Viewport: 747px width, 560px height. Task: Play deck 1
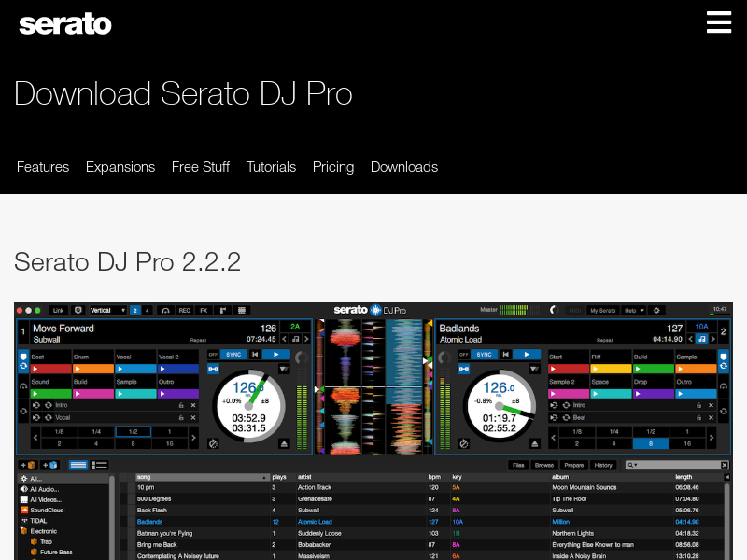click(x=276, y=355)
